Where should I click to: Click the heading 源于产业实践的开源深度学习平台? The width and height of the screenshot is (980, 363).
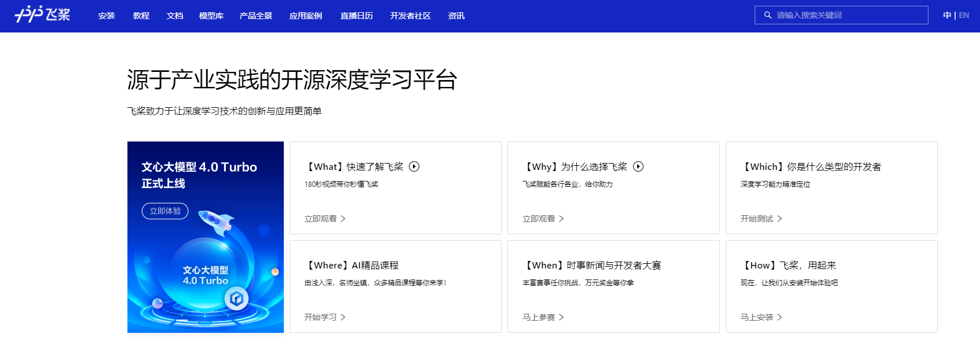coord(292,80)
